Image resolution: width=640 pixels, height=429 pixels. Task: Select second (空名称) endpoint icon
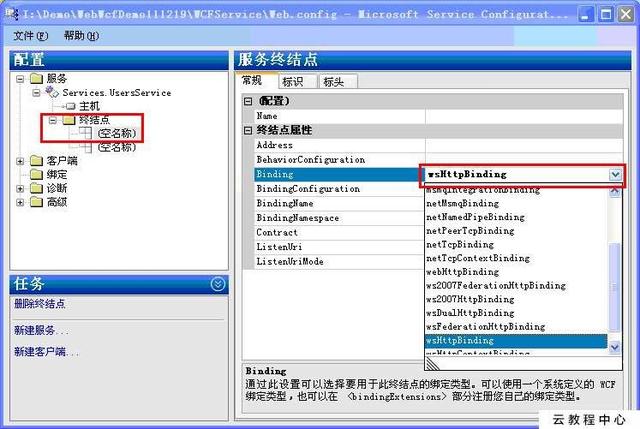point(86,147)
